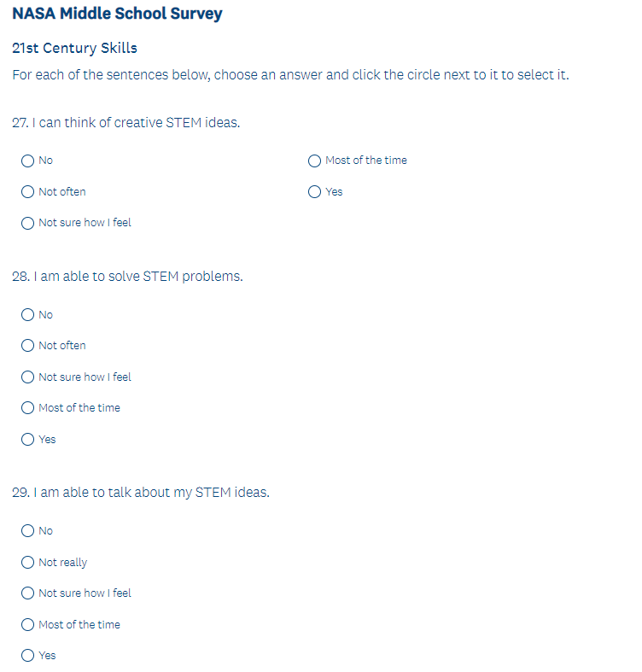This screenshot has width=642, height=672.
Task: Choose 'Yes' for creative STEM ideas question
Action: point(315,192)
